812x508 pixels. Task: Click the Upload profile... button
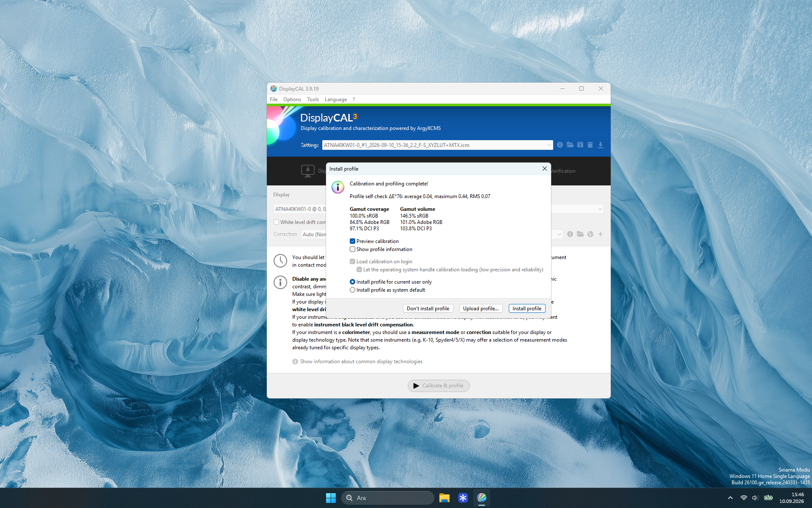[481, 309]
